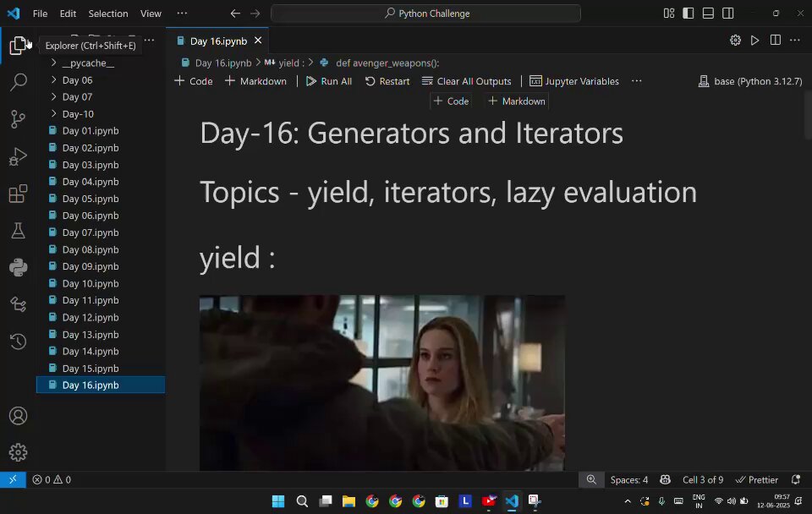Screen dimensions: 812x514
Task: Open more notebook toolbar actions ellipsis
Action: 637,81
